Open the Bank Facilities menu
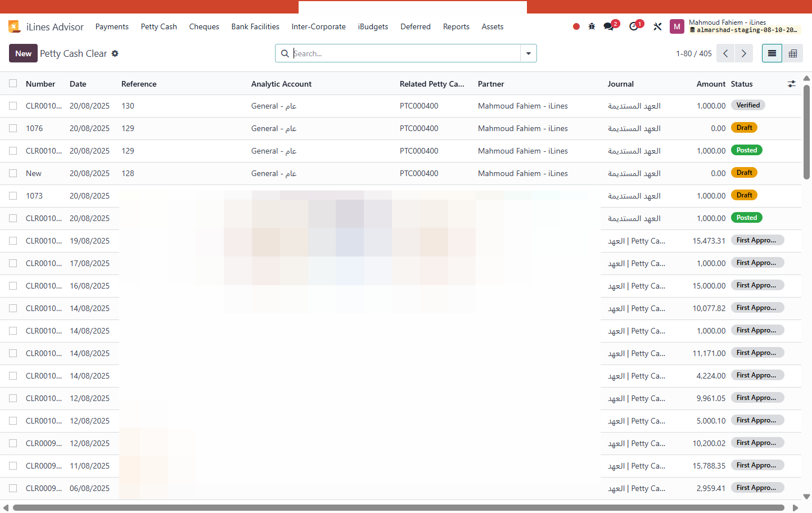This screenshot has width=812, height=513. [255, 26]
